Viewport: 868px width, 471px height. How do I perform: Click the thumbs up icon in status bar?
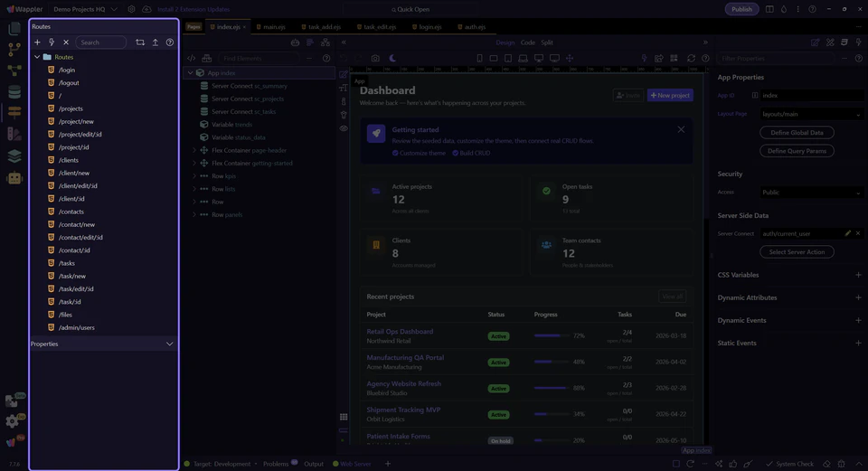pos(733,464)
